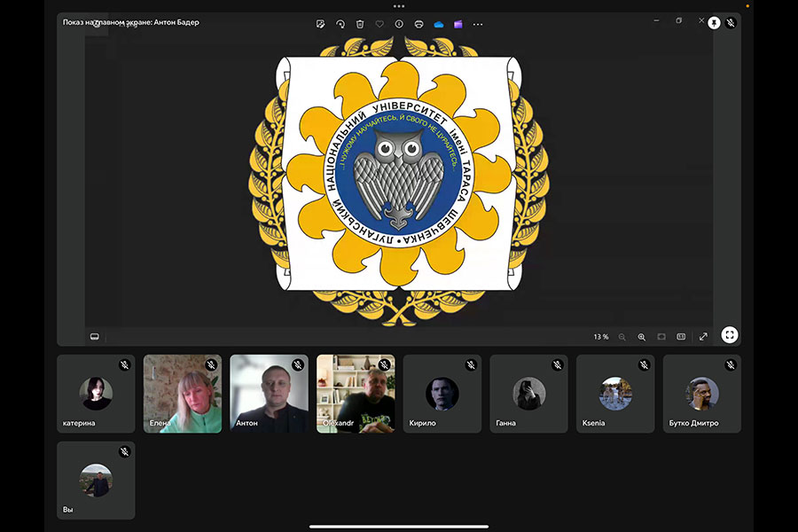Expand the photo viewer to full screen
This screenshot has width=798, height=532.
[x=703, y=337]
